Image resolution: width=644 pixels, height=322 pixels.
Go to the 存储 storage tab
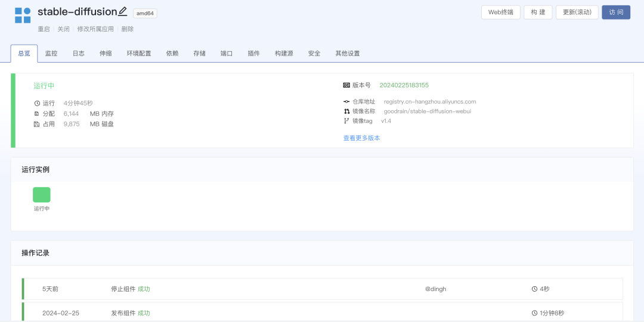coord(199,54)
